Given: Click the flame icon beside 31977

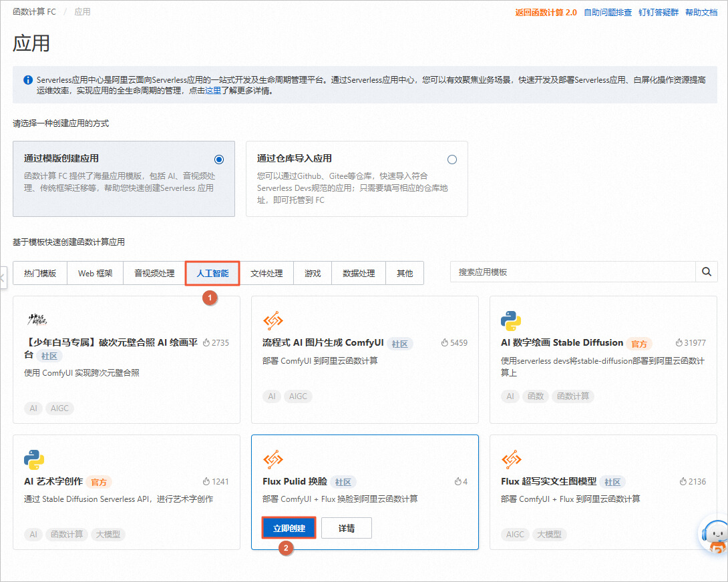Looking at the screenshot, I should 679,342.
